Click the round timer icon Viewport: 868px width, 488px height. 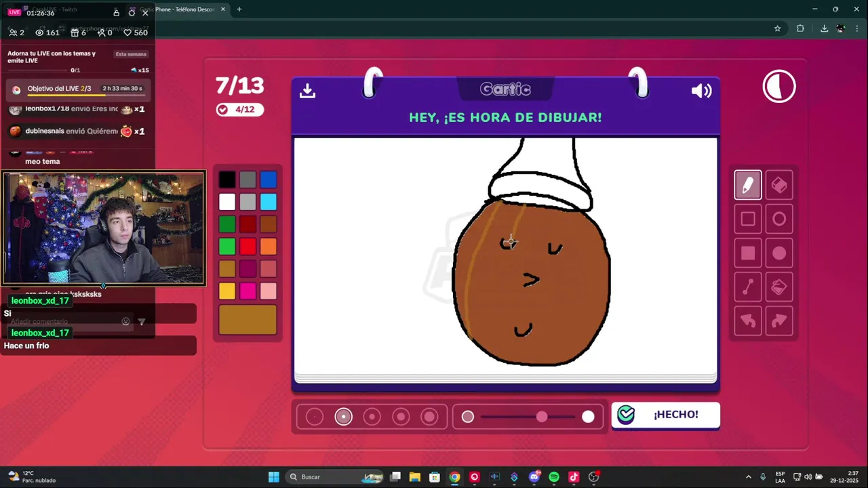[779, 87]
